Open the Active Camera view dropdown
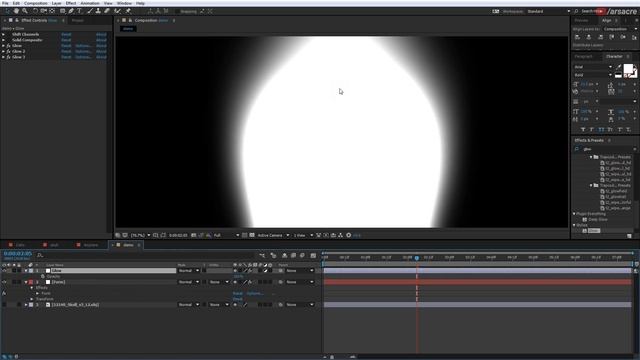This screenshot has height=360, width=640. coord(273,235)
